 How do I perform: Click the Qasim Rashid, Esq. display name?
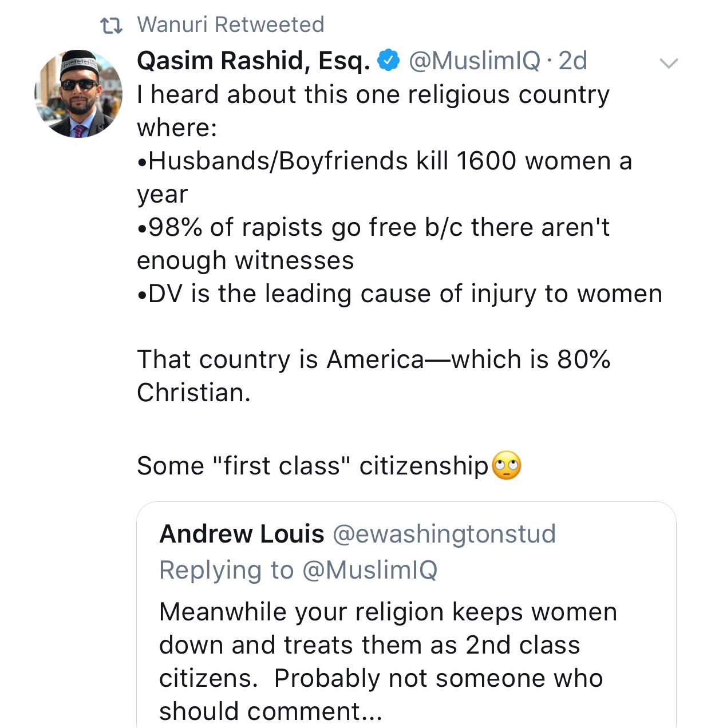254,61
